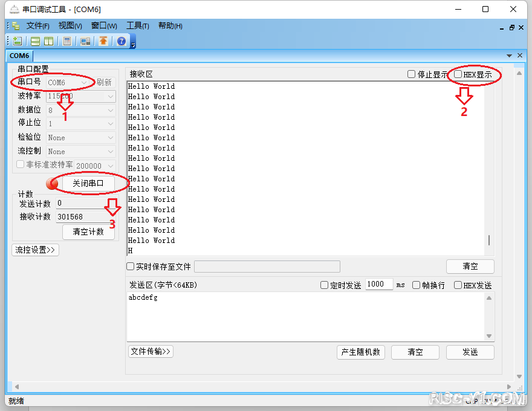Expand the 流控设置>> section
Image resolution: width=532 pixels, height=411 pixels.
pyautogui.click(x=35, y=250)
